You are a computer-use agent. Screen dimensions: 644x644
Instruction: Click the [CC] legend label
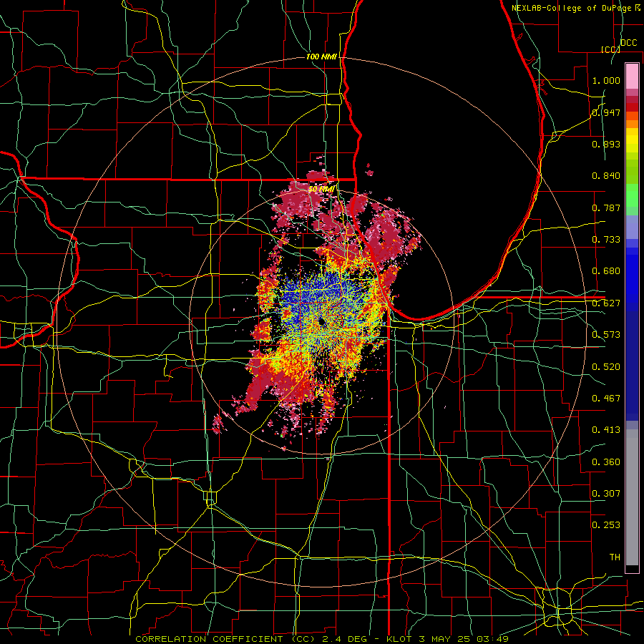(610, 49)
